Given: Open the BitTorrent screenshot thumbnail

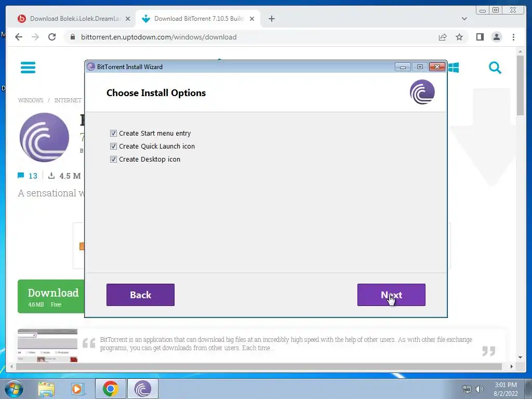Looking at the screenshot, I should tap(47, 345).
